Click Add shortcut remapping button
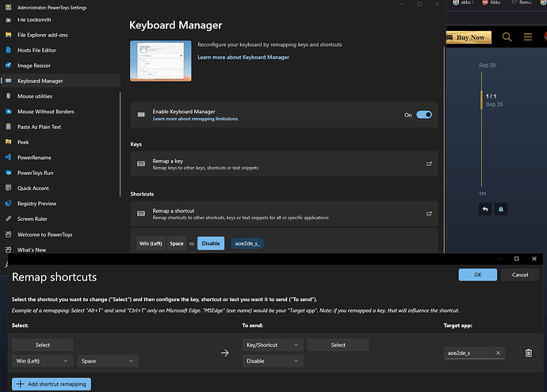547x392 pixels. point(52,384)
